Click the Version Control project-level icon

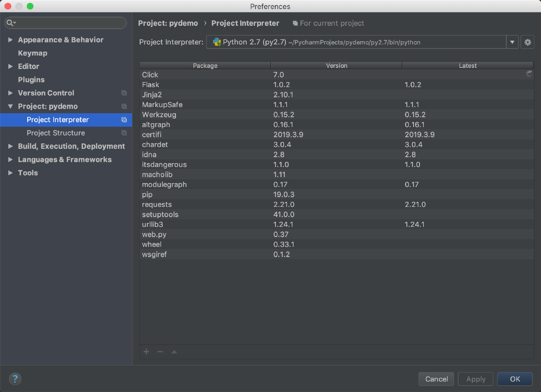point(124,93)
